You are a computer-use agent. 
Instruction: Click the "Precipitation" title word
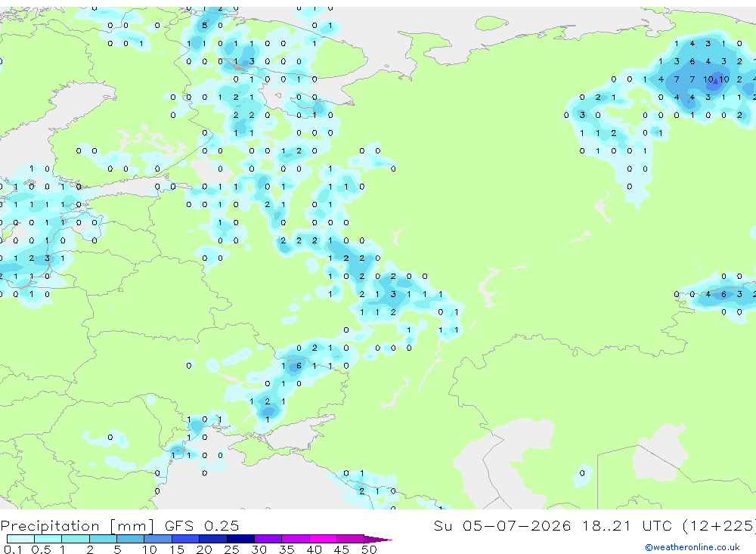pos(50,525)
